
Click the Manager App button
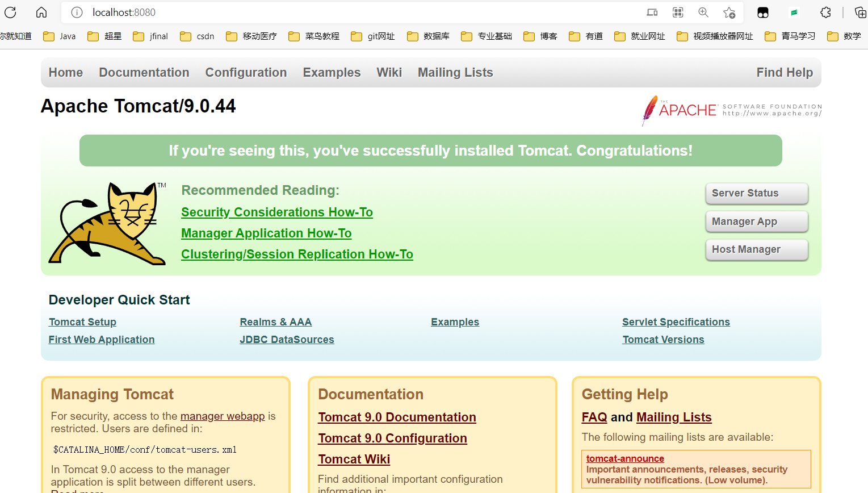coord(757,222)
